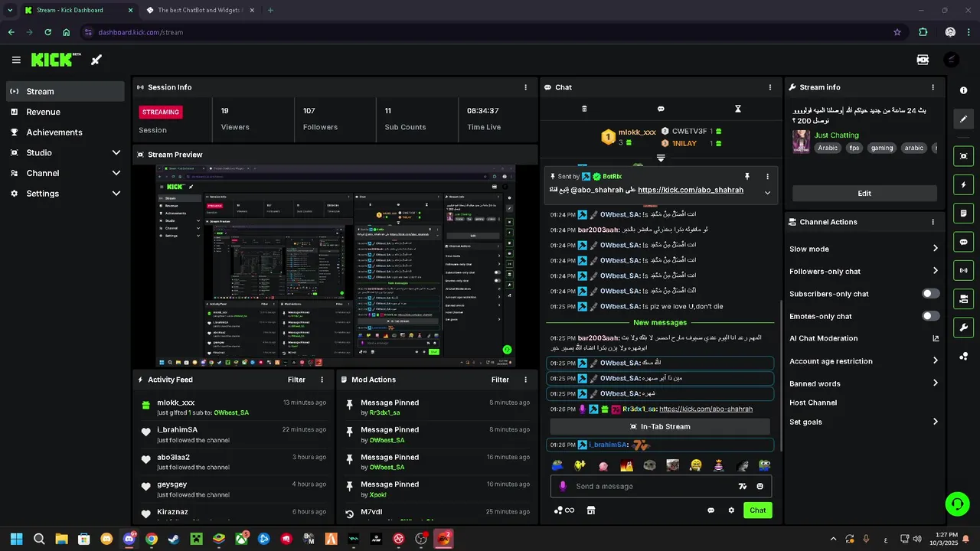Click the broadcast signal icon in right sidebar
Viewport: 980px width, 551px height.
point(963,270)
